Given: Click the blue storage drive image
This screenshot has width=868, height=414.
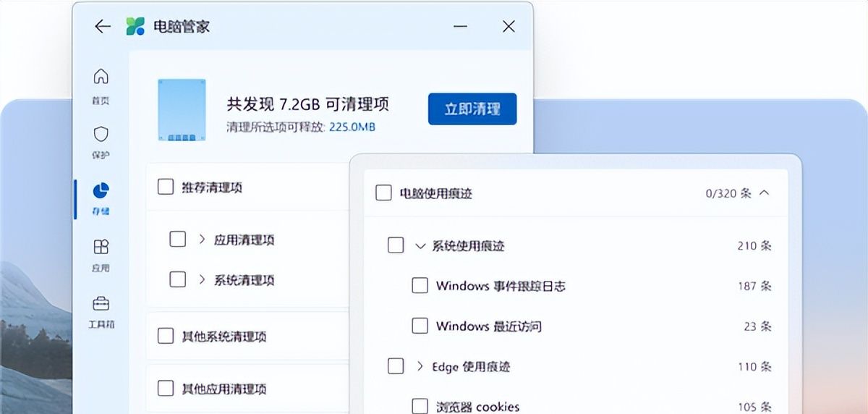Looking at the screenshot, I should [x=182, y=111].
